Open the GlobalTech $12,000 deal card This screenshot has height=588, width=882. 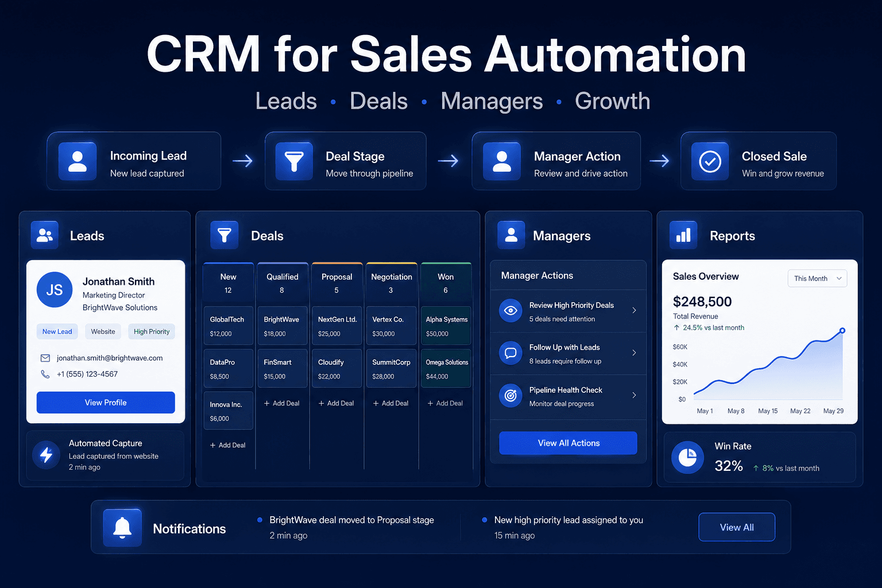[228, 326]
